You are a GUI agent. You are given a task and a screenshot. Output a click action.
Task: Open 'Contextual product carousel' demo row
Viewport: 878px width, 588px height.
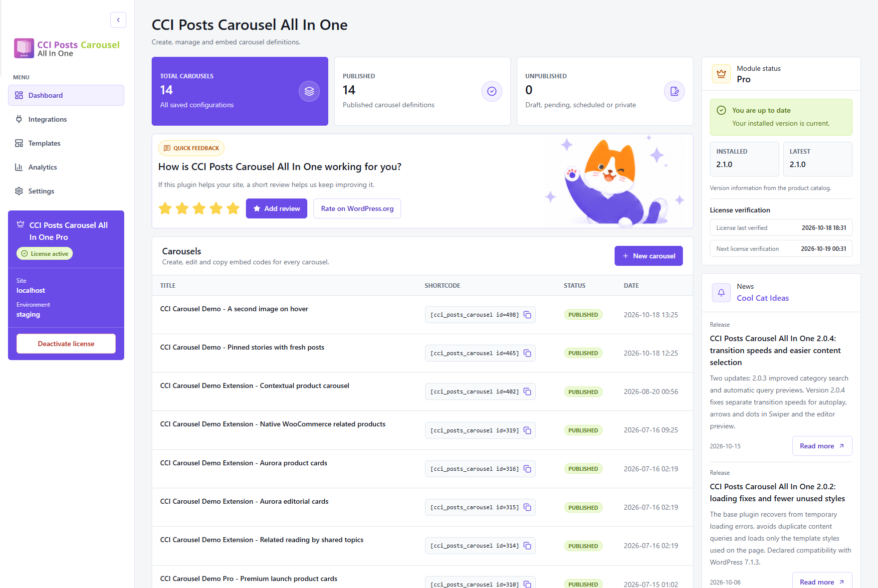click(x=254, y=386)
